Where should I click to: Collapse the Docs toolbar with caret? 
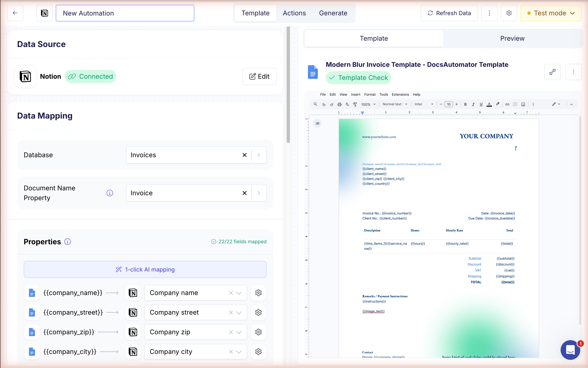point(571,104)
